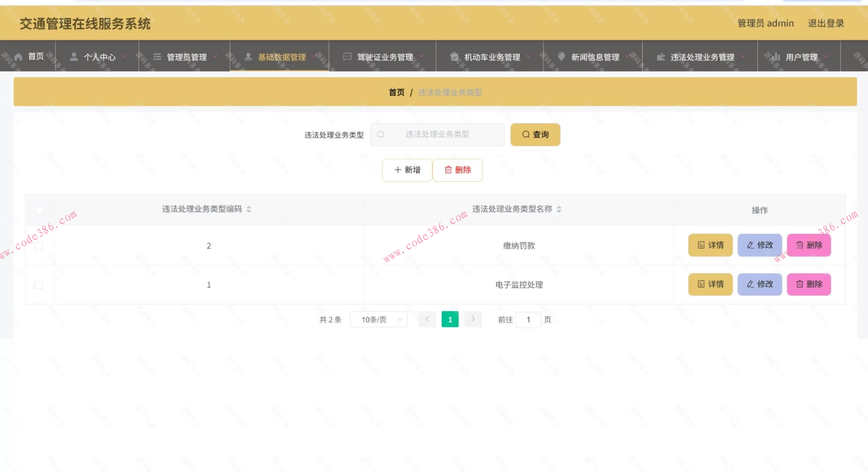Screen dimensions: 868x472
Task: Open the 管理员管理 dropdown
Action: click(186, 57)
